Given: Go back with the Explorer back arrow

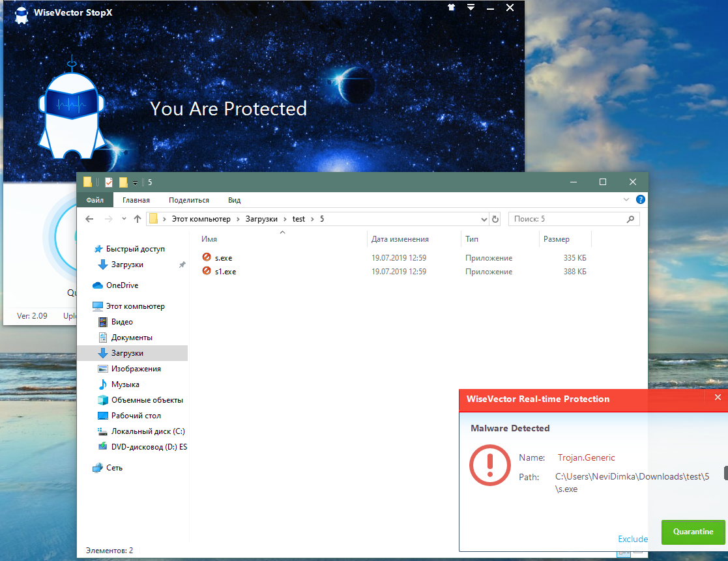Looking at the screenshot, I should 89,219.
